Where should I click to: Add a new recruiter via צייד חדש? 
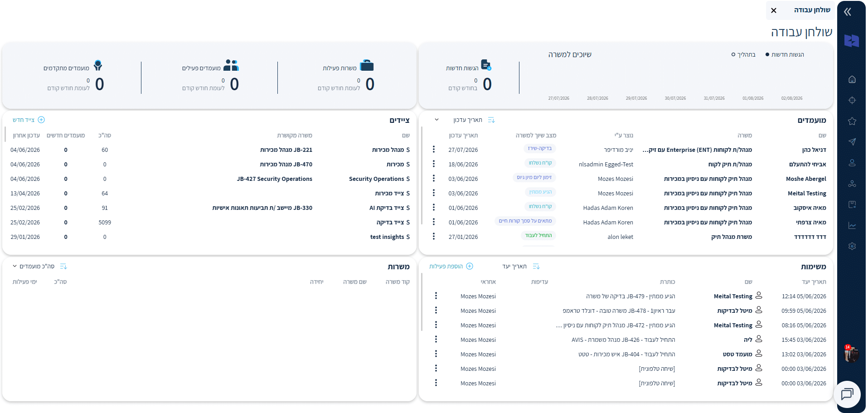point(29,120)
